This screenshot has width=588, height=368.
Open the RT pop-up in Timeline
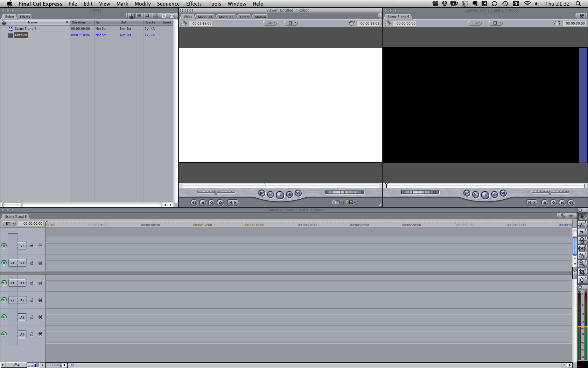(x=9, y=224)
